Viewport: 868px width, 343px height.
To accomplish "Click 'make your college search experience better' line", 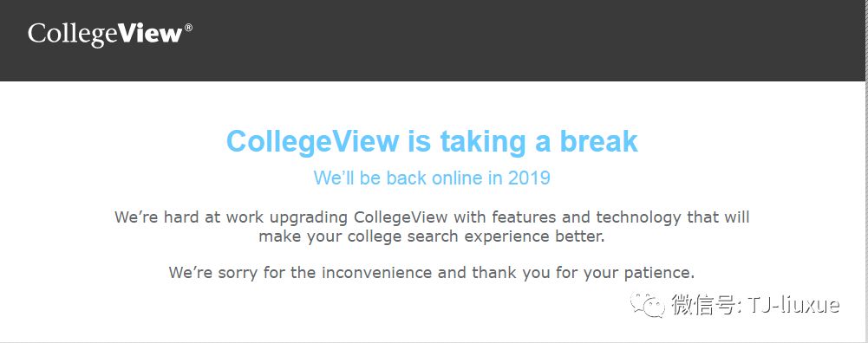I will (432, 236).
